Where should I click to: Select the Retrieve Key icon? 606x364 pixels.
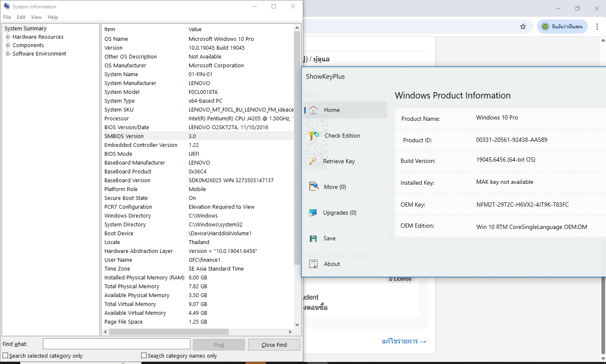[313, 161]
